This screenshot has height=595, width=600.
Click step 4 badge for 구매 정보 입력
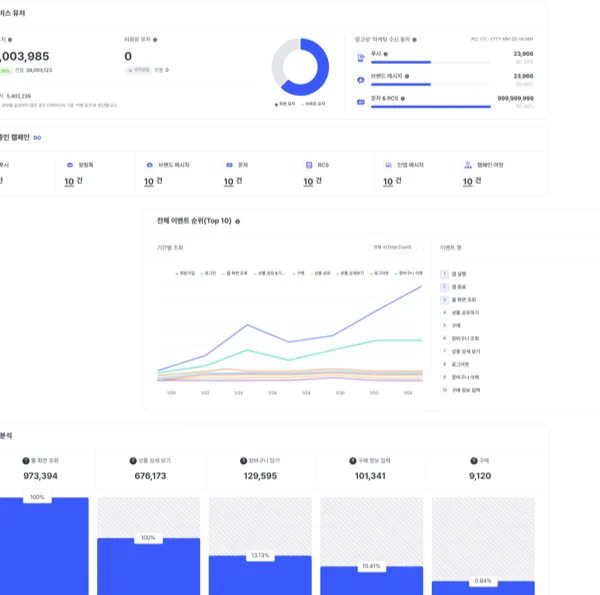tap(353, 461)
